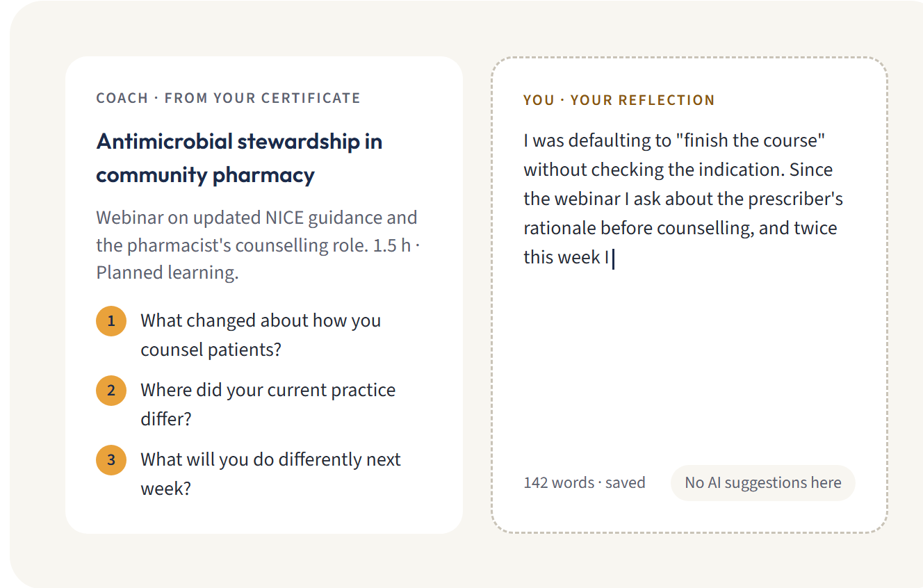923x588 pixels.
Task: Select the prompt about how you counsel patients
Action: coord(261,335)
